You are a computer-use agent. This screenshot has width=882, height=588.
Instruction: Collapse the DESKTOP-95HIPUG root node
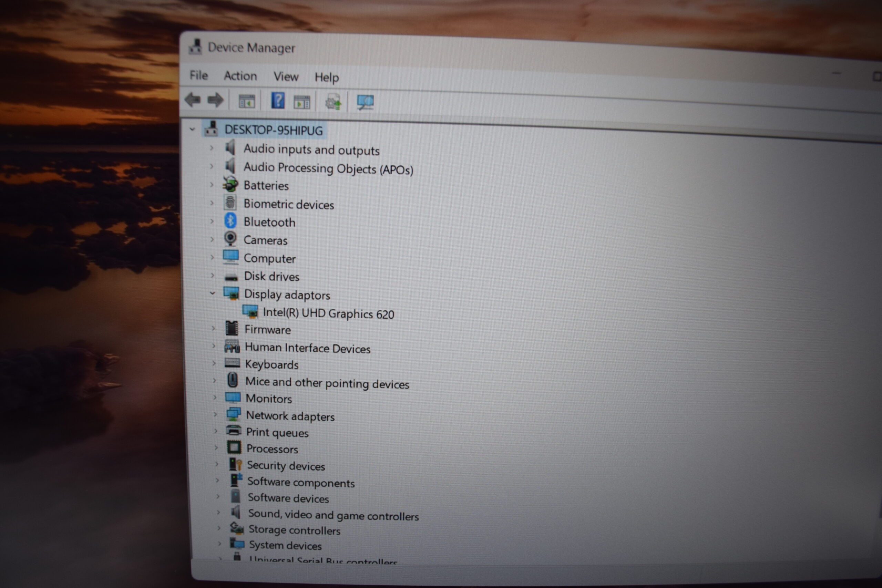pos(192,129)
